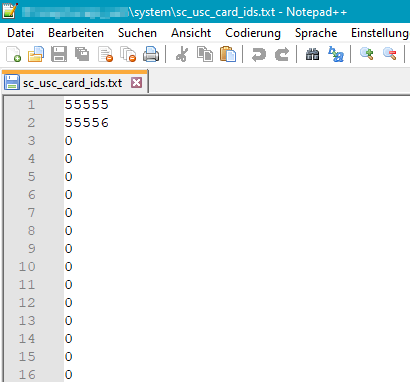Image resolution: width=410 pixels, height=382 pixels.
Task: Click the value 55555 on line 1
Action: click(87, 105)
